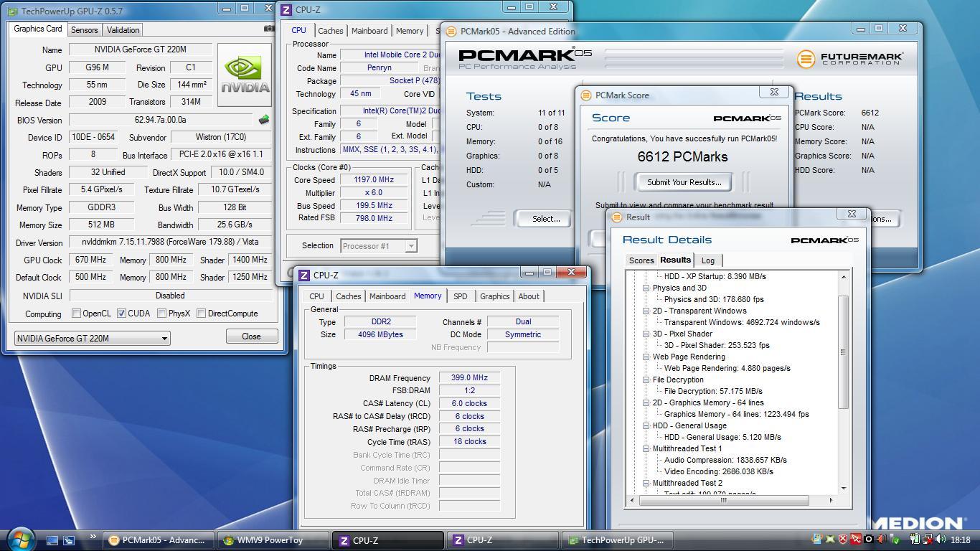
Task: Click the Result Details vertical scrollbar thumb
Action: tap(843, 352)
